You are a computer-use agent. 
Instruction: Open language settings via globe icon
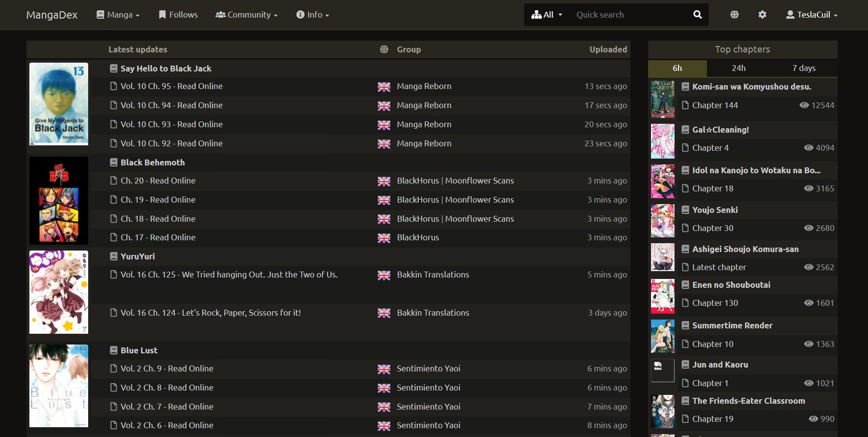point(734,15)
